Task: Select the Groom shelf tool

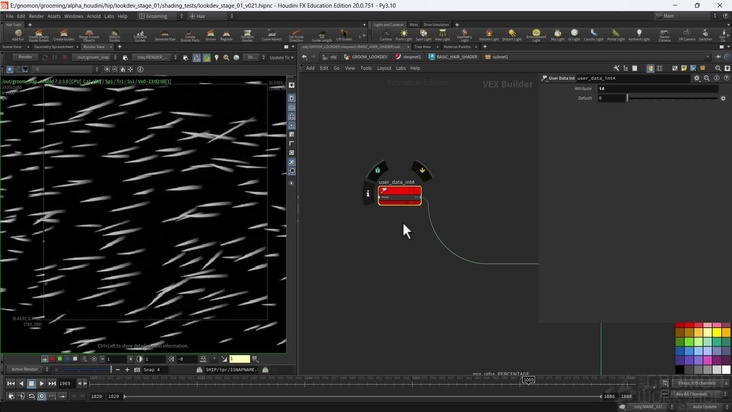Action: pos(211,35)
